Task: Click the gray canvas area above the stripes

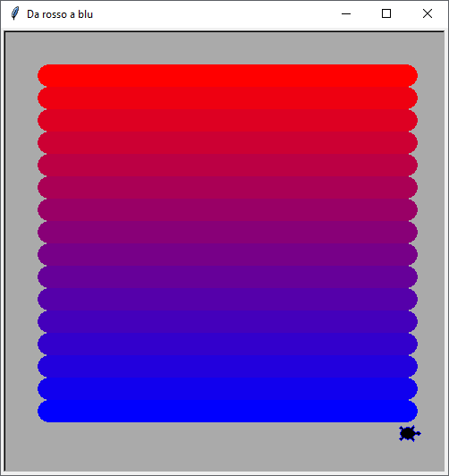Action: pyautogui.click(x=224, y=48)
